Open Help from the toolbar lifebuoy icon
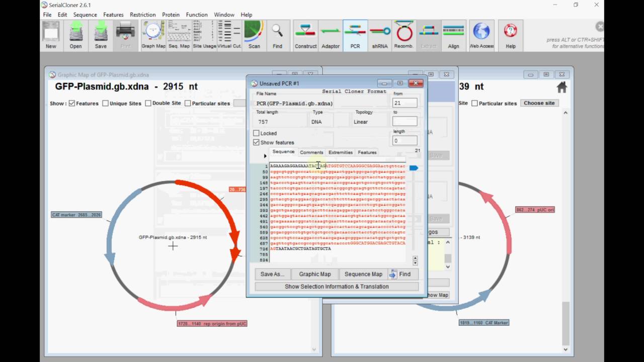The height and width of the screenshot is (362, 644). pyautogui.click(x=511, y=35)
